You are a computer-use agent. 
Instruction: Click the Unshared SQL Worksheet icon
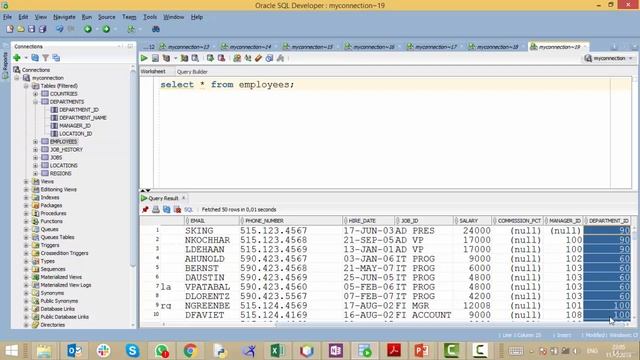(237, 58)
